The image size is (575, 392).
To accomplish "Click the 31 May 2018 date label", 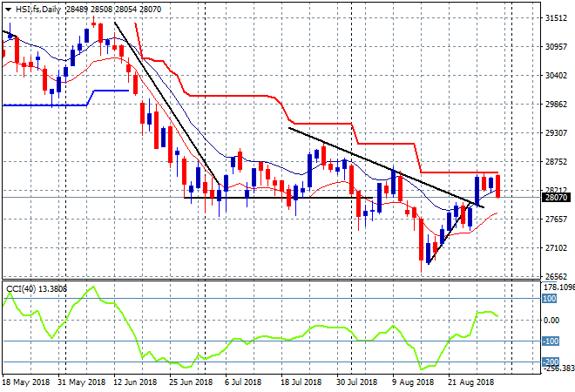I will [x=81, y=382].
